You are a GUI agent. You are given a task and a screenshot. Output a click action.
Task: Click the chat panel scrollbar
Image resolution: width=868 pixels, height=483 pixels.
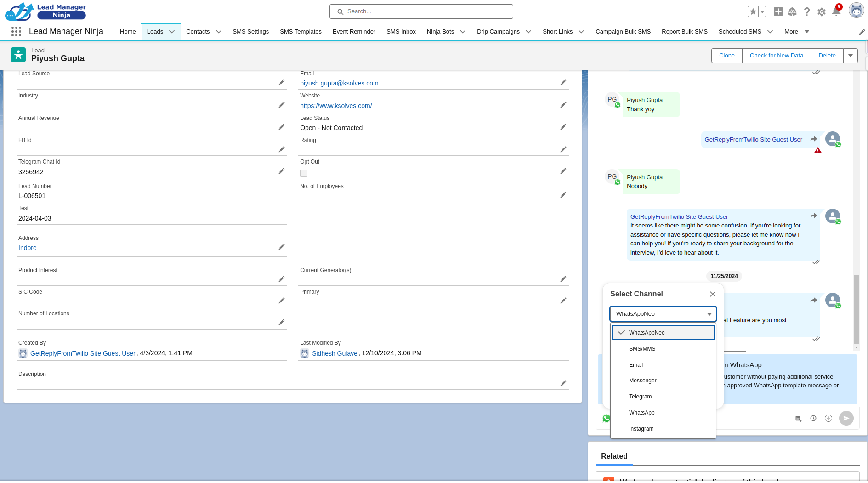tap(856, 309)
